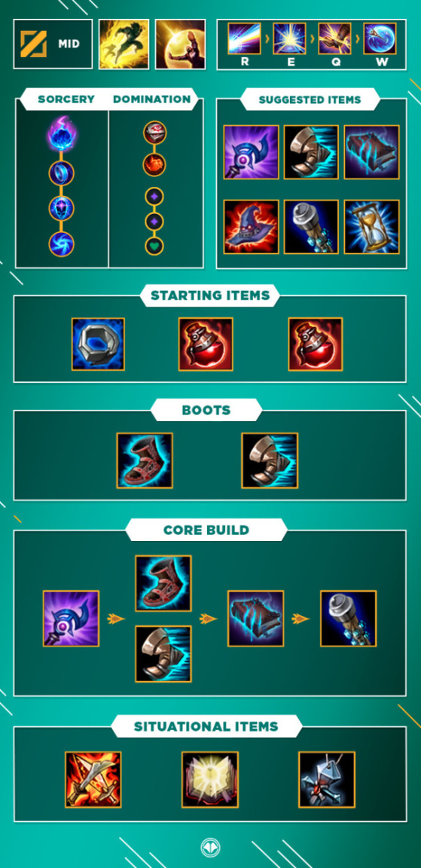Select the Flash summoner spell icon
Viewport: 421px width, 868px height.
tap(124, 44)
